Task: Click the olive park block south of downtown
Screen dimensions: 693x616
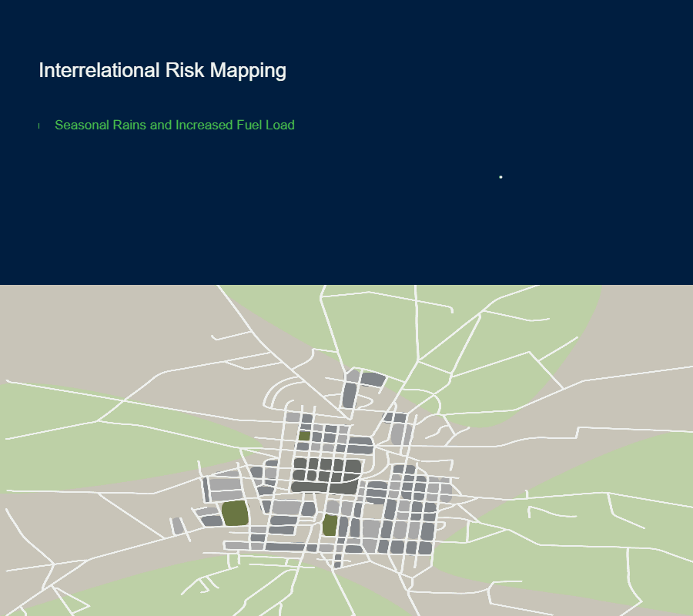Action: pos(330,525)
